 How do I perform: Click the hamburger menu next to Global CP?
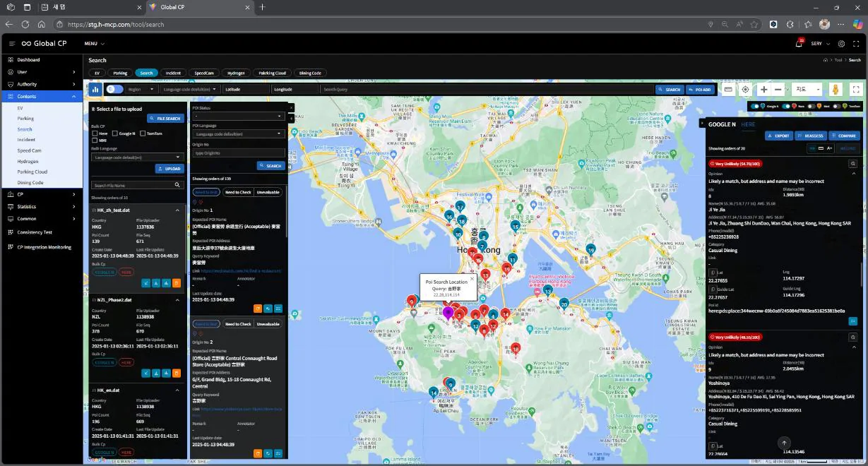12,44
